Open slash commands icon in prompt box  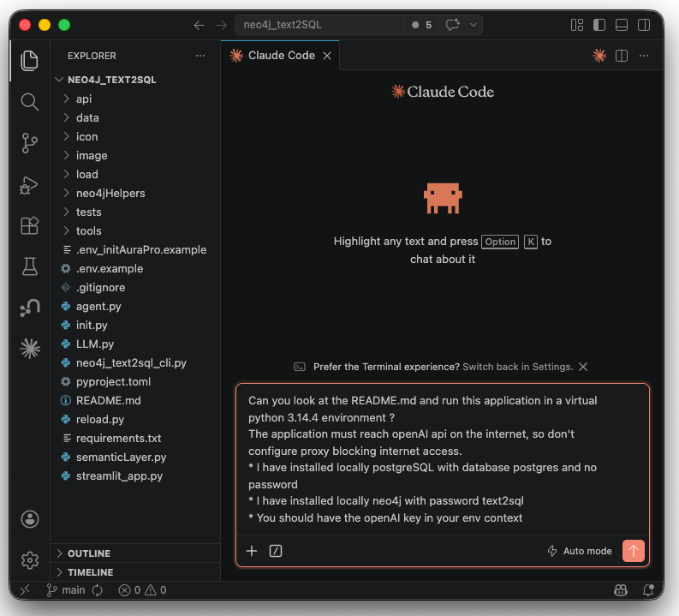pos(276,551)
